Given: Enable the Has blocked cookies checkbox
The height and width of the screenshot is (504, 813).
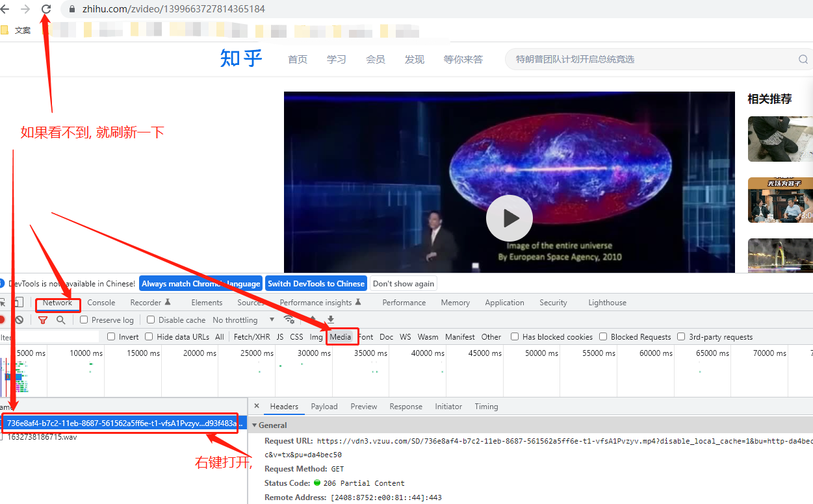Looking at the screenshot, I should point(515,336).
